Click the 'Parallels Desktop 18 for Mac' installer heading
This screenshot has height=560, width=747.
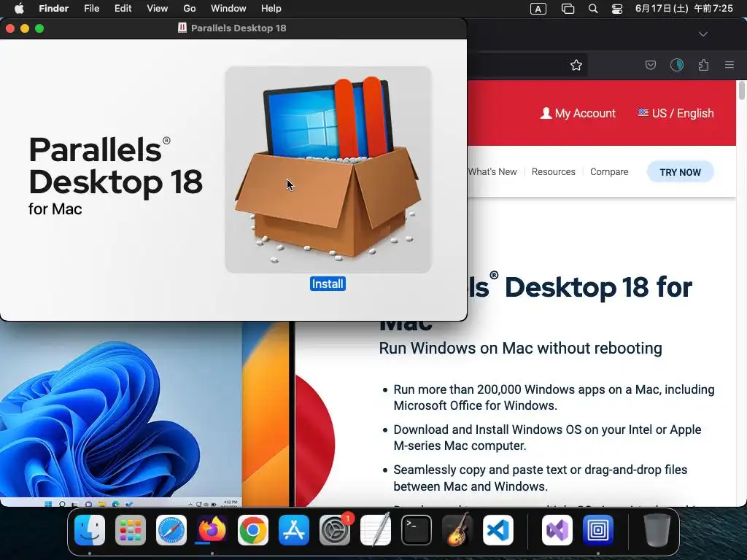pos(116,175)
